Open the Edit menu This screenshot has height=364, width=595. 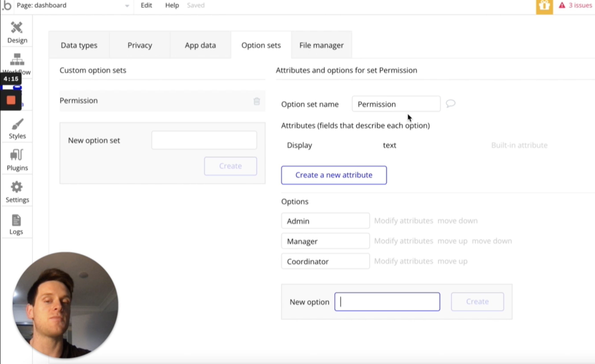[x=146, y=5]
